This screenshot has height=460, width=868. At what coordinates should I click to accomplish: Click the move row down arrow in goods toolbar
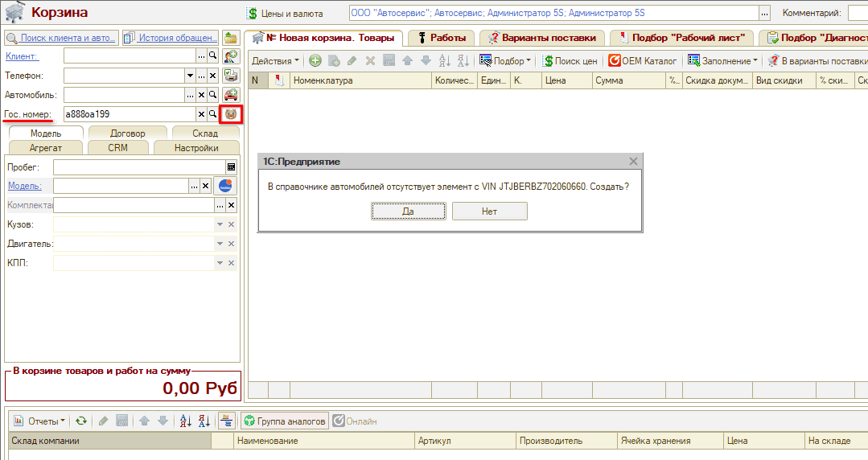click(x=426, y=61)
